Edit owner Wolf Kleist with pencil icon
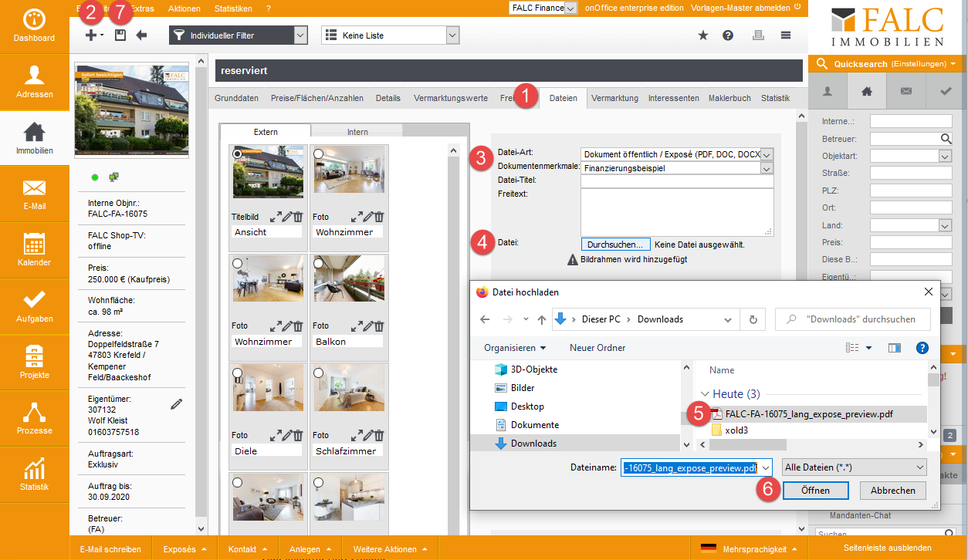968x560 pixels. coord(177,404)
